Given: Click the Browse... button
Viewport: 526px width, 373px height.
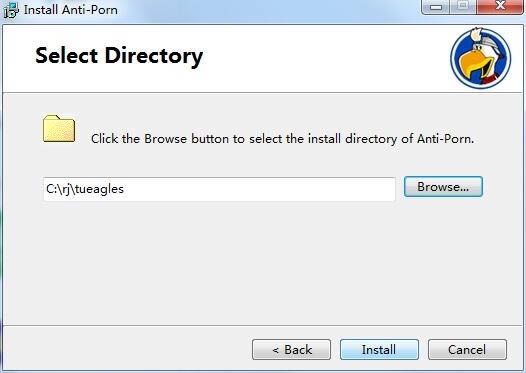Looking at the screenshot, I should pyautogui.click(x=443, y=186).
